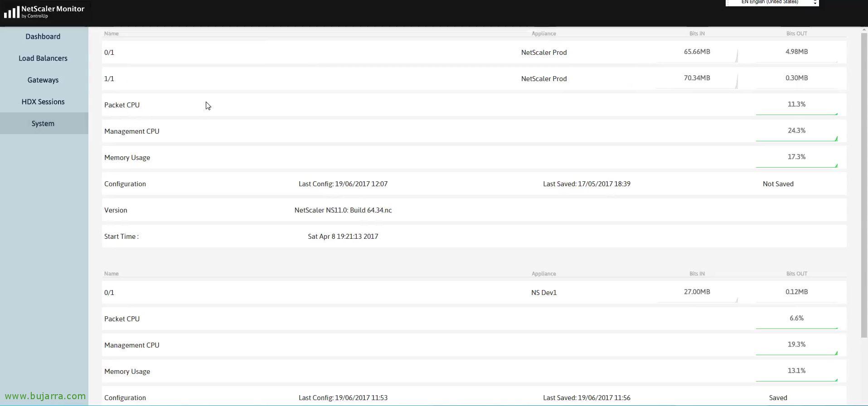Click the Bits IN header above NS Dev1

[697, 274]
